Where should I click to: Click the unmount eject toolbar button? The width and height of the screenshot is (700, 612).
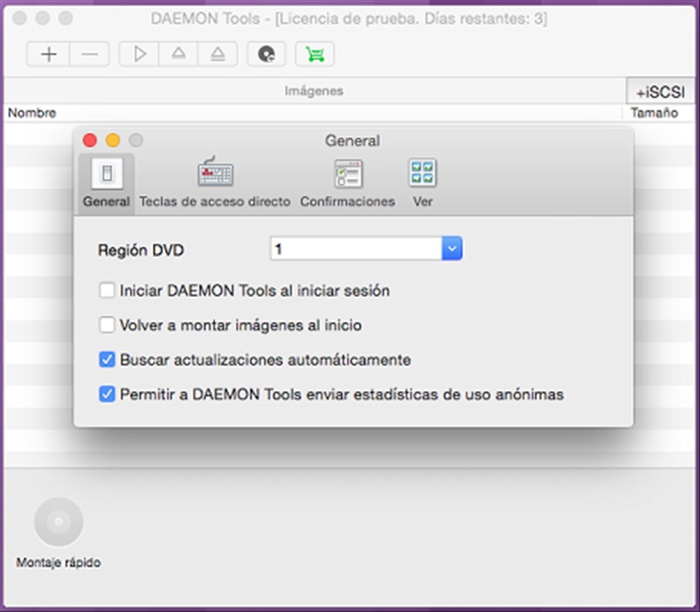tap(179, 54)
